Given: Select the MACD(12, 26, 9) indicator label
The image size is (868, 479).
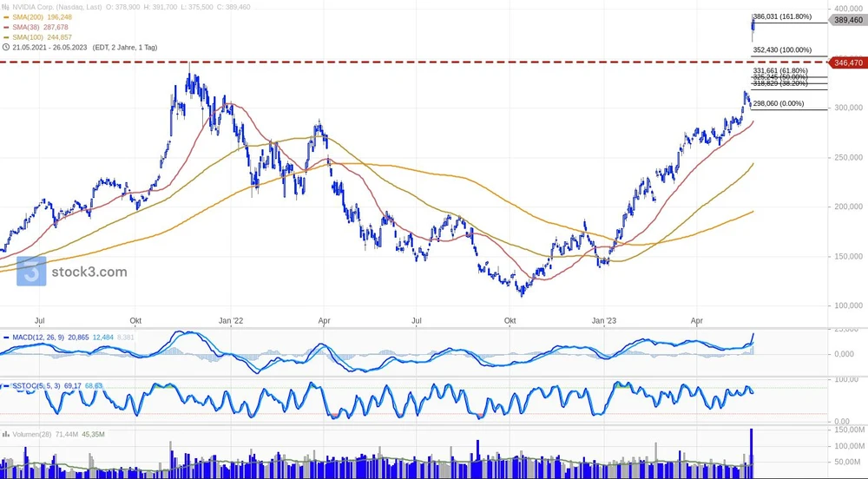Looking at the screenshot, I should pos(39,337).
